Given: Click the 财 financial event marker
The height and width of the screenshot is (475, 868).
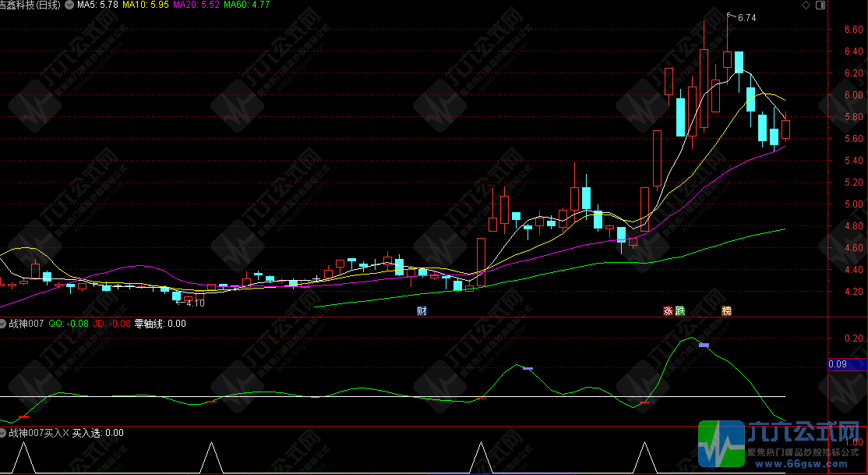Looking at the screenshot, I should [422, 310].
